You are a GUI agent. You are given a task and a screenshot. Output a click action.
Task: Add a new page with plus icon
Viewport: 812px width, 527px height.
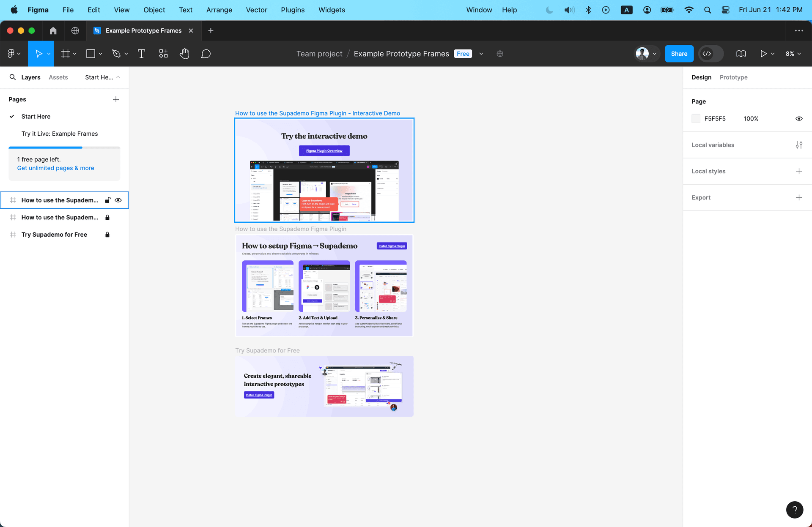click(116, 99)
